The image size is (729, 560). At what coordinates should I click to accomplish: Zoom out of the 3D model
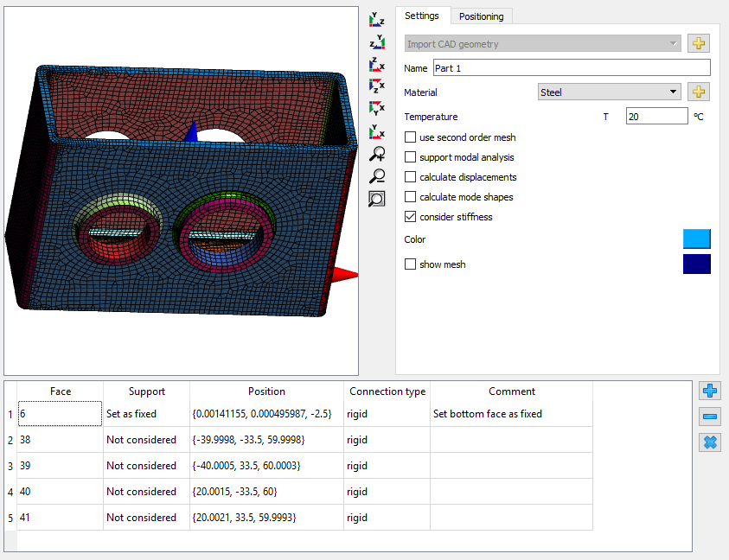coord(377,176)
